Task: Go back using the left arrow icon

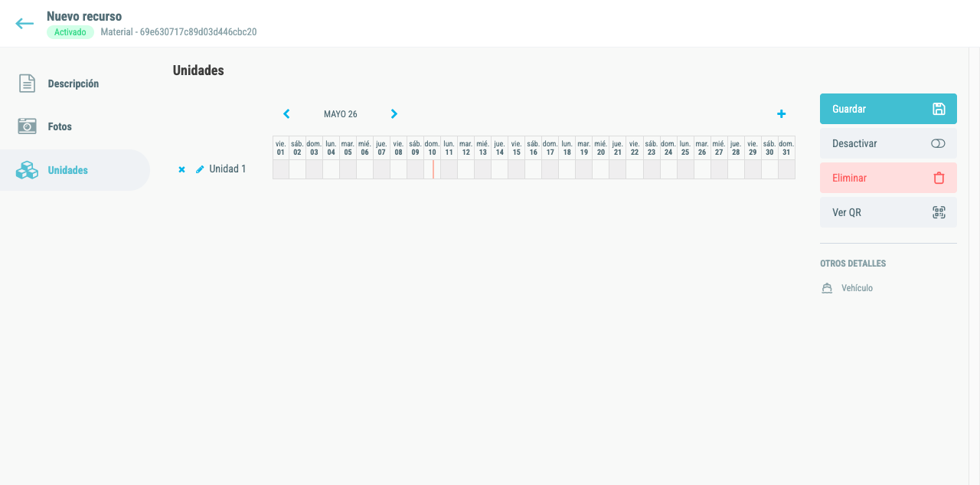Action: [x=24, y=24]
